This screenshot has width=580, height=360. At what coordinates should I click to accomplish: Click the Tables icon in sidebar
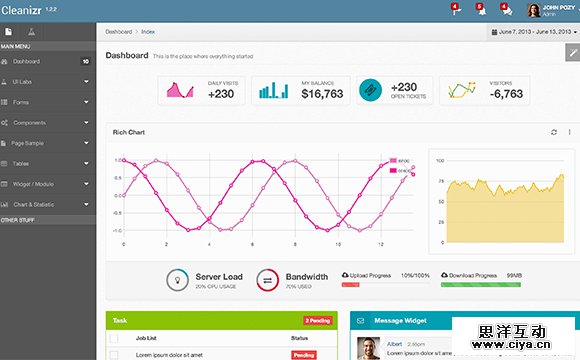point(4,164)
